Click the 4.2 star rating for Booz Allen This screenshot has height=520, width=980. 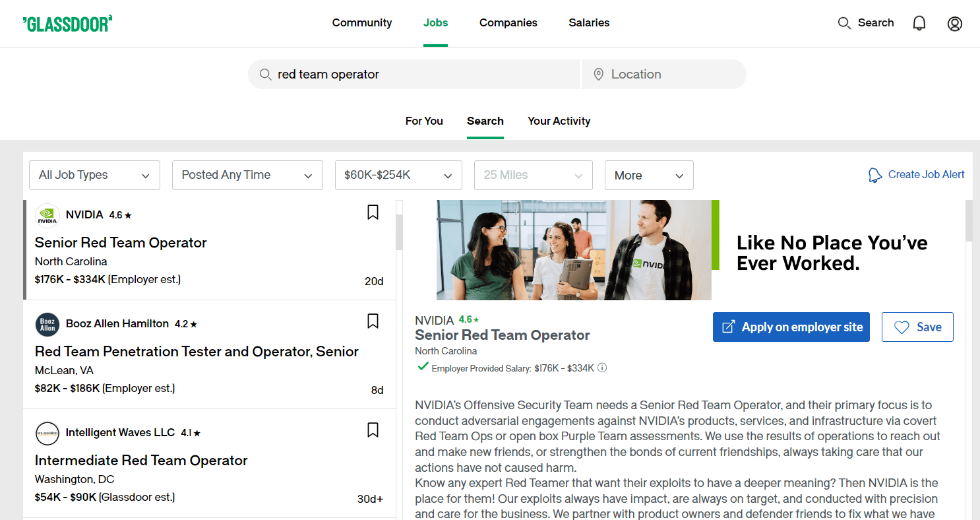pyautogui.click(x=186, y=325)
